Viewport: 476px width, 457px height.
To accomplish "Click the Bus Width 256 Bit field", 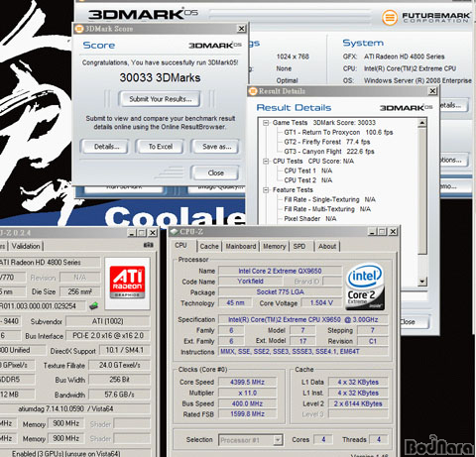I will 119,380.
